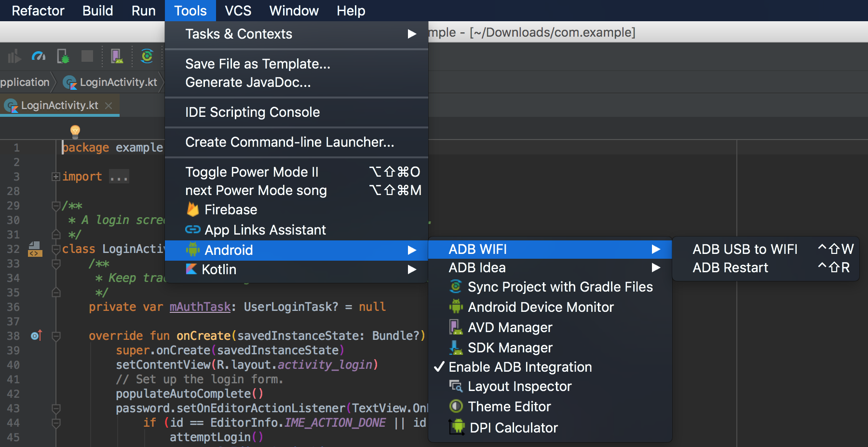Image resolution: width=868 pixels, height=447 pixels.
Task: Click the Sync Project with Gradle toolbar icon
Action: pyautogui.click(x=147, y=56)
